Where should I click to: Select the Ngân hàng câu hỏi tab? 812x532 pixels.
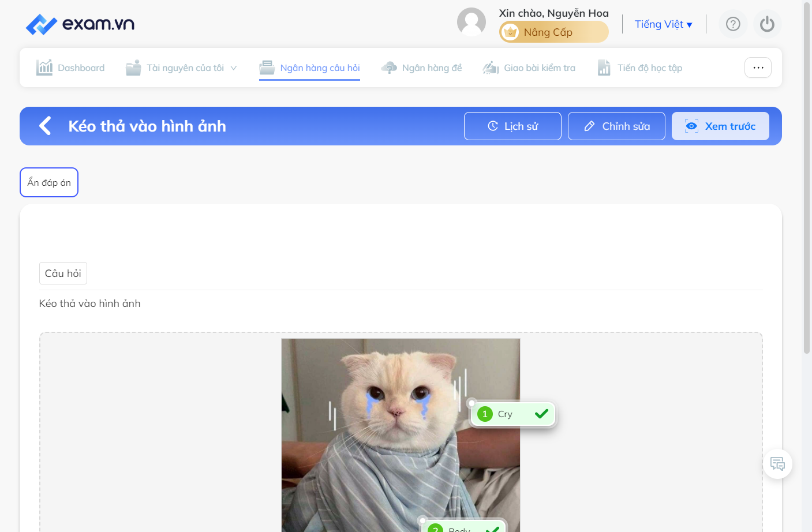point(309,68)
